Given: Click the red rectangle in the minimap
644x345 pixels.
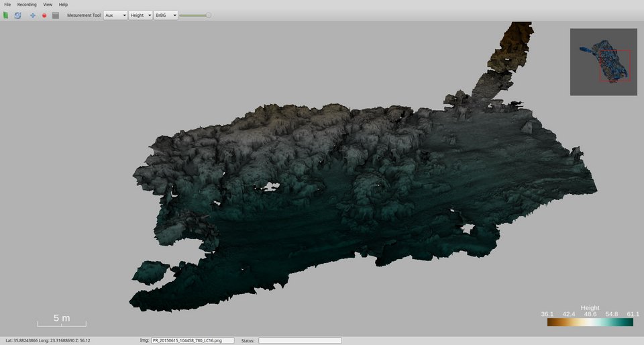Looking at the screenshot, I should point(614,66).
